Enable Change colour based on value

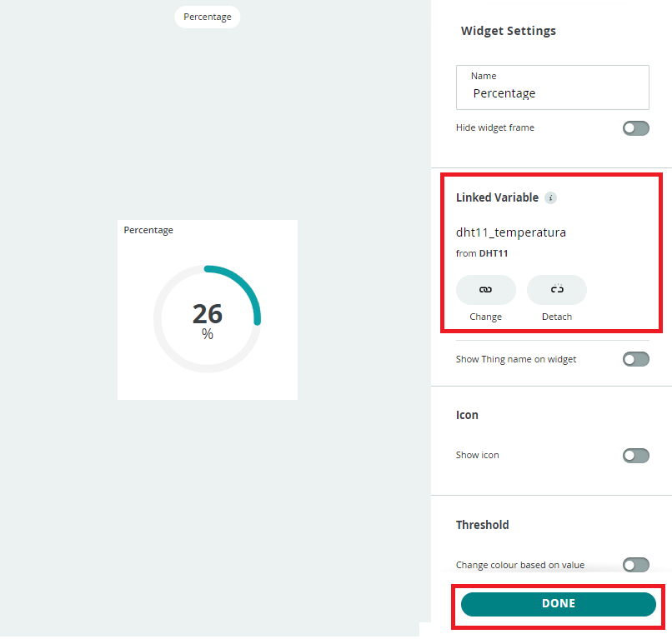coord(635,565)
